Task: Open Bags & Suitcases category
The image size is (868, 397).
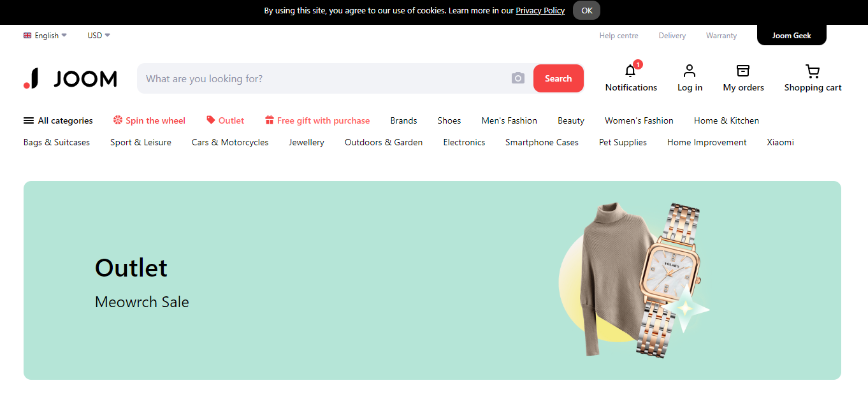Action: (57, 142)
